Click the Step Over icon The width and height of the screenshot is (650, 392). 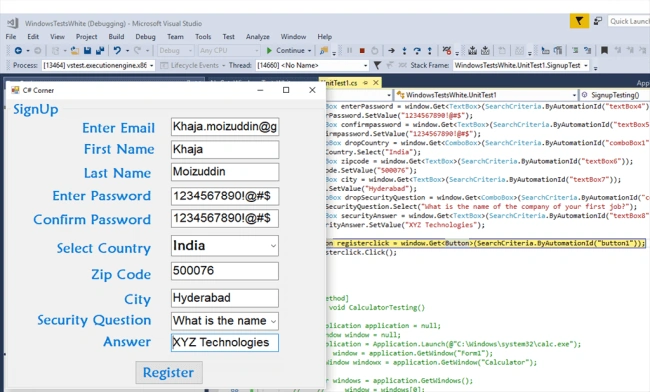pyautogui.click(x=417, y=51)
